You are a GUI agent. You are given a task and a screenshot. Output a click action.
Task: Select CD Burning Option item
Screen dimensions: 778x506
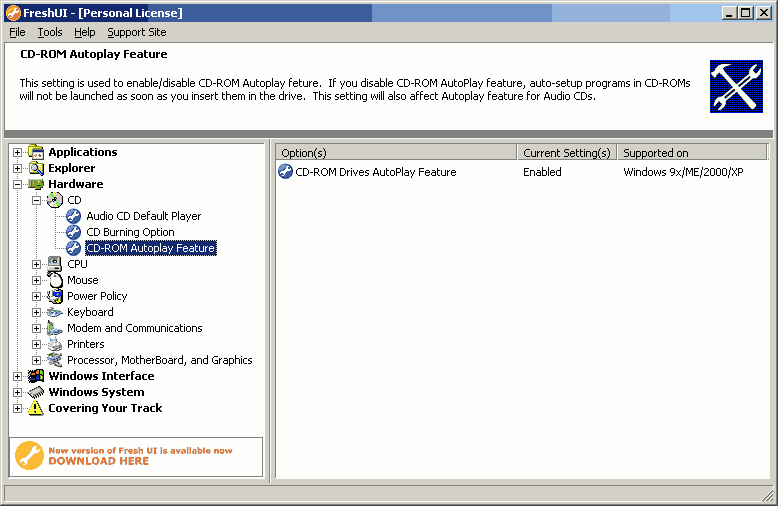[130, 232]
